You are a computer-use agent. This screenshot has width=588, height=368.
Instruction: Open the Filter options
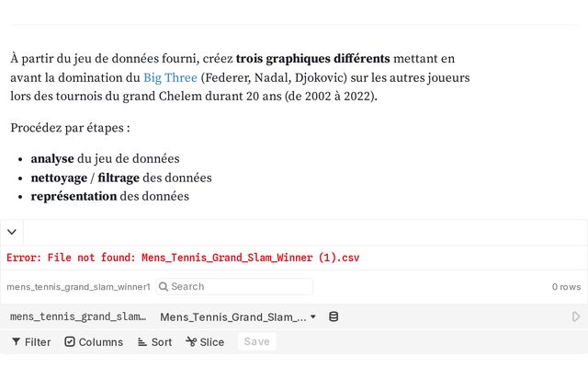[x=30, y=342]
